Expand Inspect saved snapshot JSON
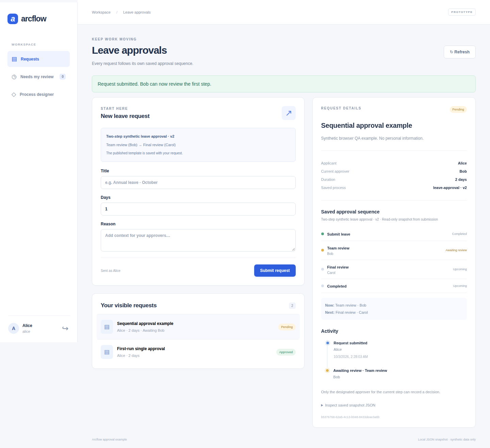Viewport: 490px width, 448px height. click(348, 405)
